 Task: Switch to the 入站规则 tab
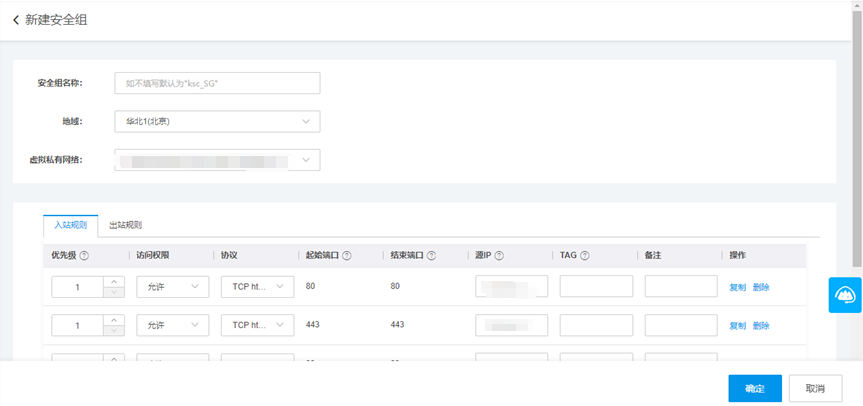[70, 226]
